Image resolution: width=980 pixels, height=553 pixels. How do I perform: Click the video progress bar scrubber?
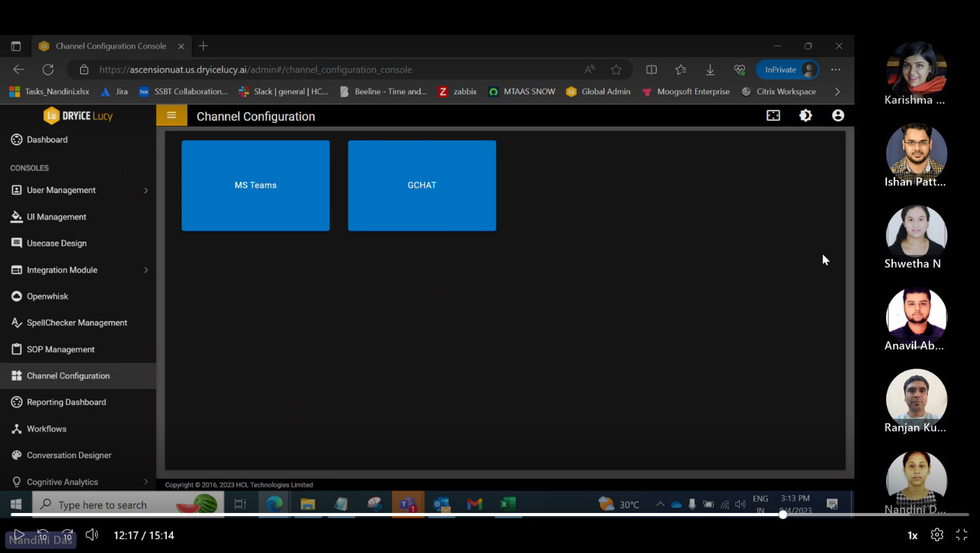click(x=783, y=514)
